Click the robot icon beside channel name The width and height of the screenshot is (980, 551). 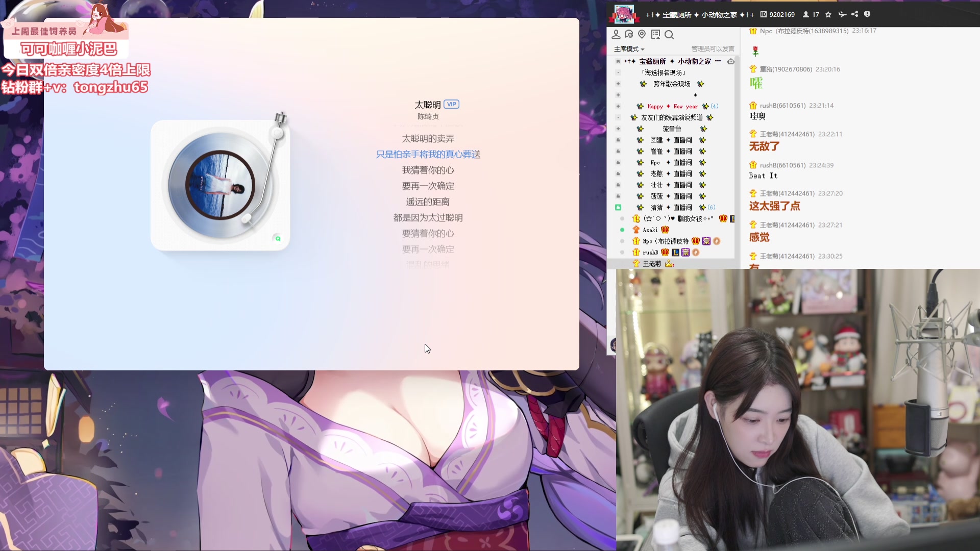(x=731, y=61)
